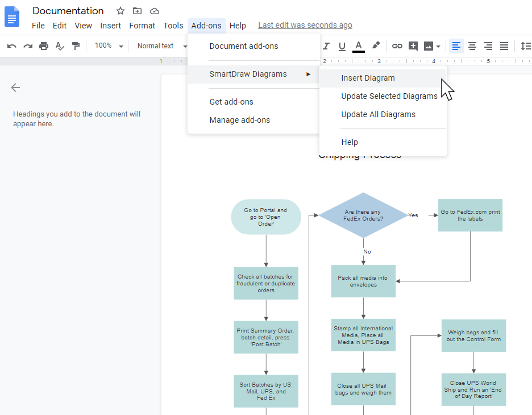Screen dimensions: 532x415
Task: Click the Undo icon
Action: click(11, 46)
